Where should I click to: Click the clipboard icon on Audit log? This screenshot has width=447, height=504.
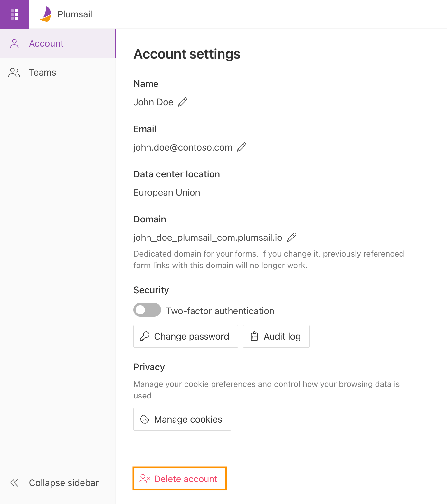[x=254, y=336]
